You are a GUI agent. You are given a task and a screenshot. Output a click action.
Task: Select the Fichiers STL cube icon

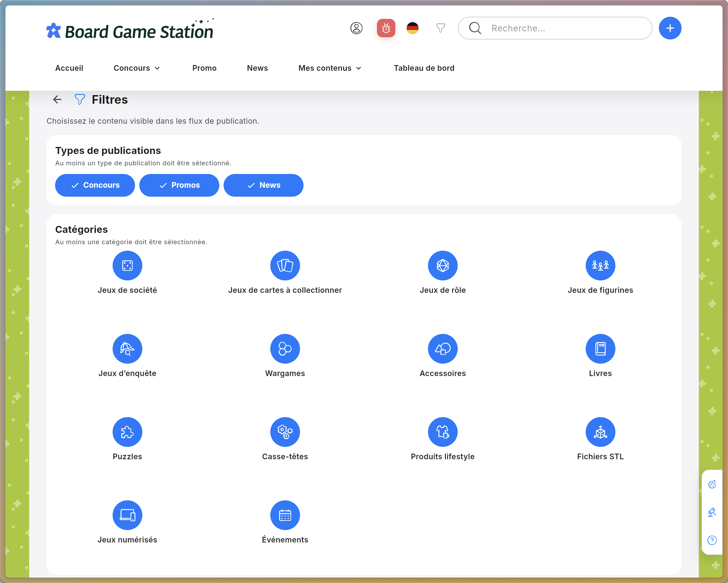pyautogui.click(x=600, y=432)
